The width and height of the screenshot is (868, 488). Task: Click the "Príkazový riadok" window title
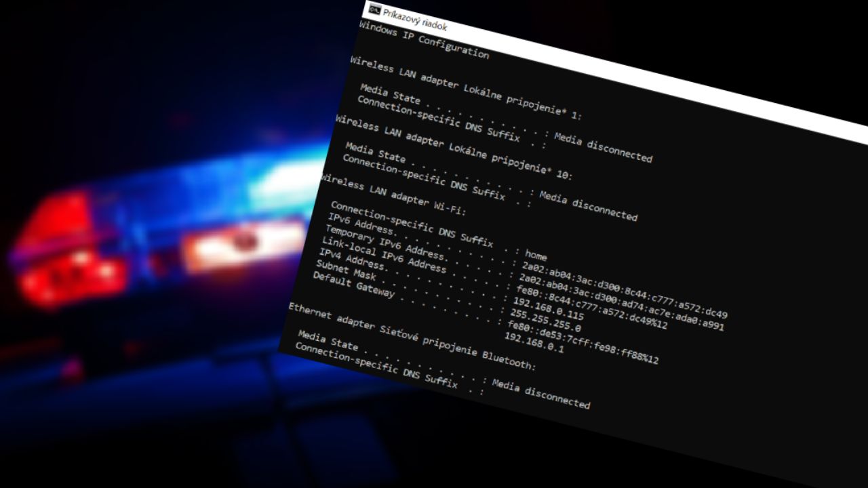click(415, 20)
